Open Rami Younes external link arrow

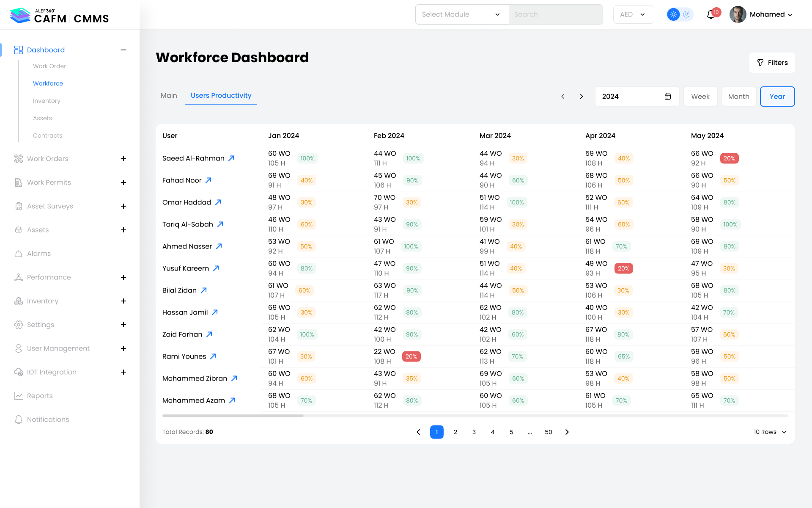[213, 356]
